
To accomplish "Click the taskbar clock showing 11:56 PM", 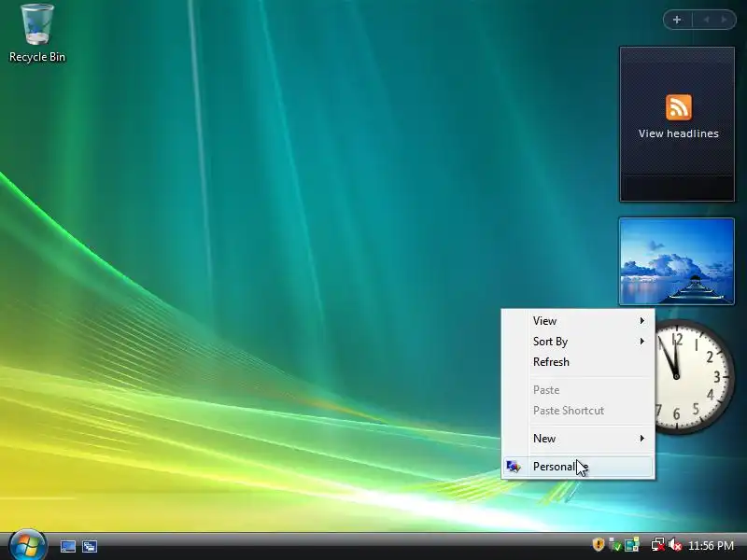I will coord(711,545).
